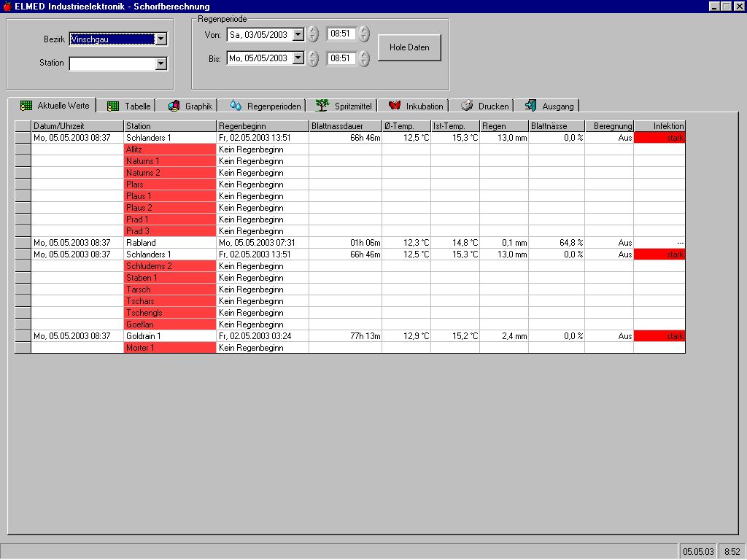Click the Graphik tab's chart icon
The width and height of the screenshot is (747, 560).
click(x=174, y=106)
